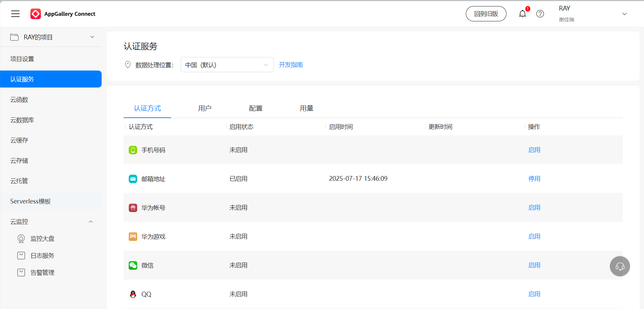This screenshot has width=644, height=309.
Task: Open the customer support headset button
Action: coord(620,266)
